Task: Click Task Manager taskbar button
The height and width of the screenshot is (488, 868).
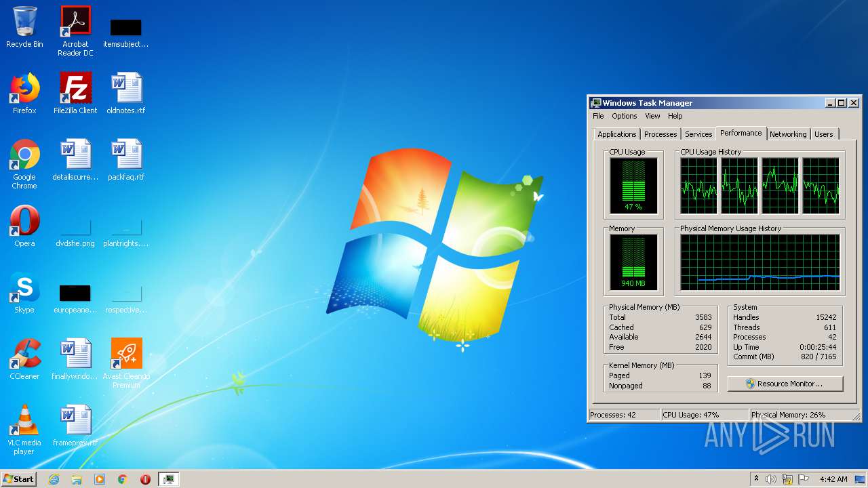Action: click(x=168, y=479)
